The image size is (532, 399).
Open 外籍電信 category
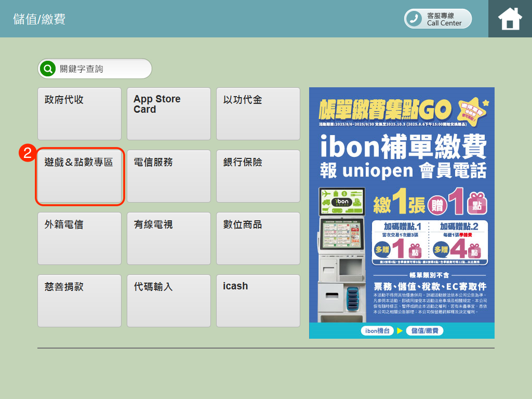coord(79,238)
